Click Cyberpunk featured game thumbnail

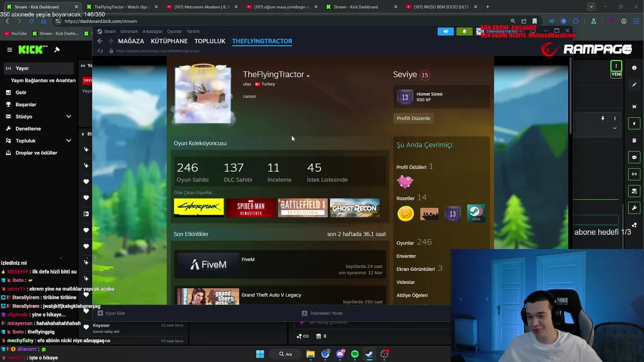coord(199,208)
